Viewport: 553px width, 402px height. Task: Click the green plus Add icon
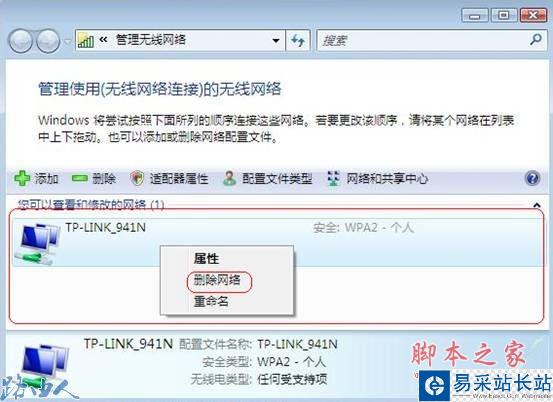pyautogui.click(x=22, y=178)
